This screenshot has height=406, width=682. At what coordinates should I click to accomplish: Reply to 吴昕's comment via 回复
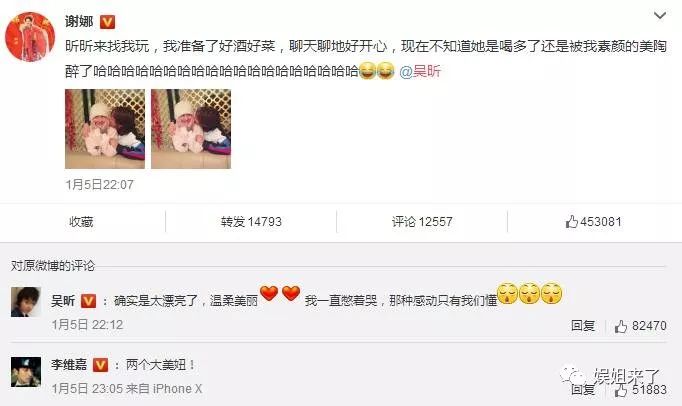(583, 325)
